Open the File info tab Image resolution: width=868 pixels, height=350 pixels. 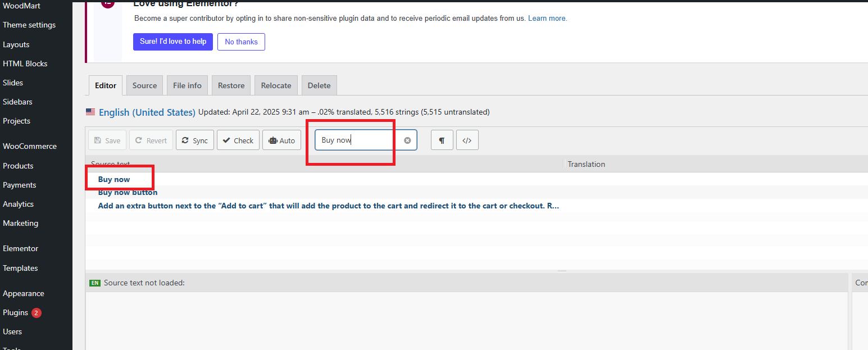187,85
